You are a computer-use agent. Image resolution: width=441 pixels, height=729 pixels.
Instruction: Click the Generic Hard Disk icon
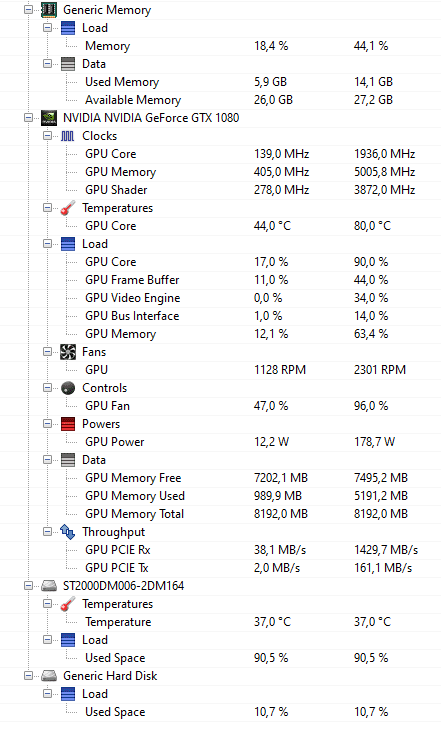click(x=49, y=676)
